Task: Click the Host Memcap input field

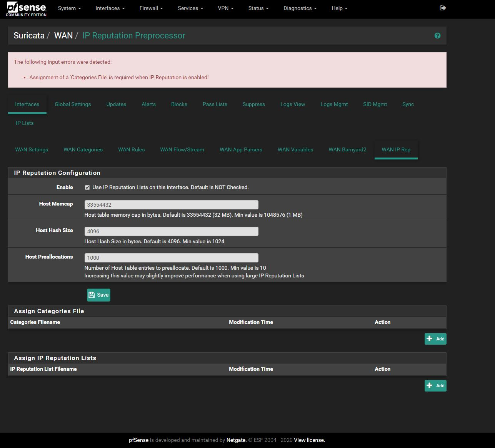Action: click(172, 205)
